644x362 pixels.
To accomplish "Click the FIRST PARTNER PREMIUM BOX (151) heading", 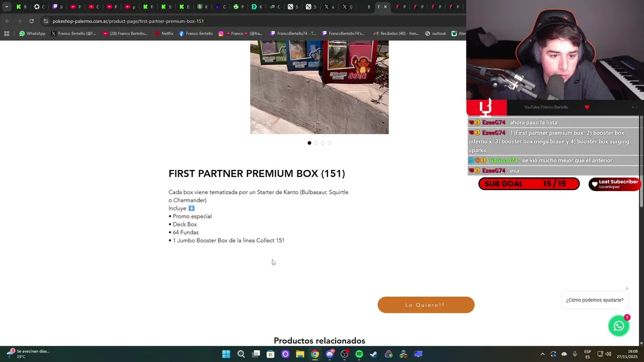I will pos(257,173).
